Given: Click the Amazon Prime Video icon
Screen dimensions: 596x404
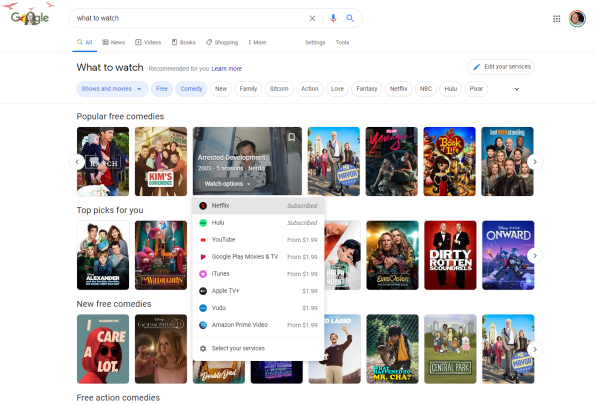Looking at the screenshot, I should [203, 325].
